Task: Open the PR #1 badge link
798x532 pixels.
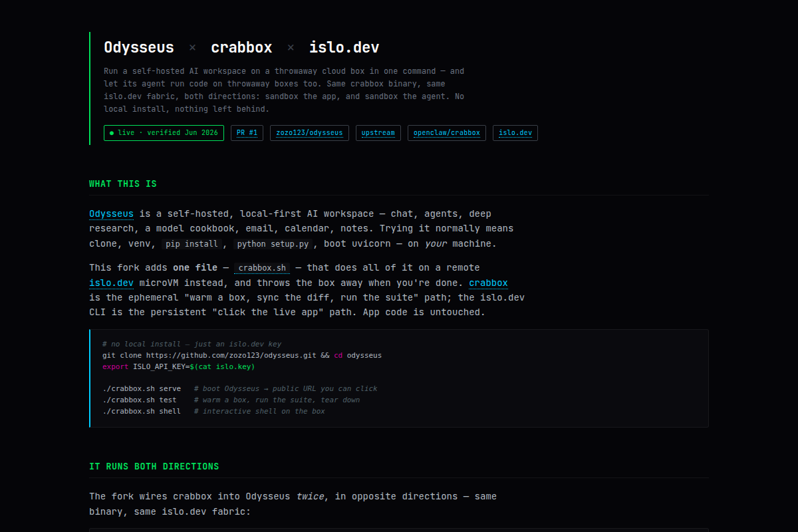Action: [x=247, y=133]
